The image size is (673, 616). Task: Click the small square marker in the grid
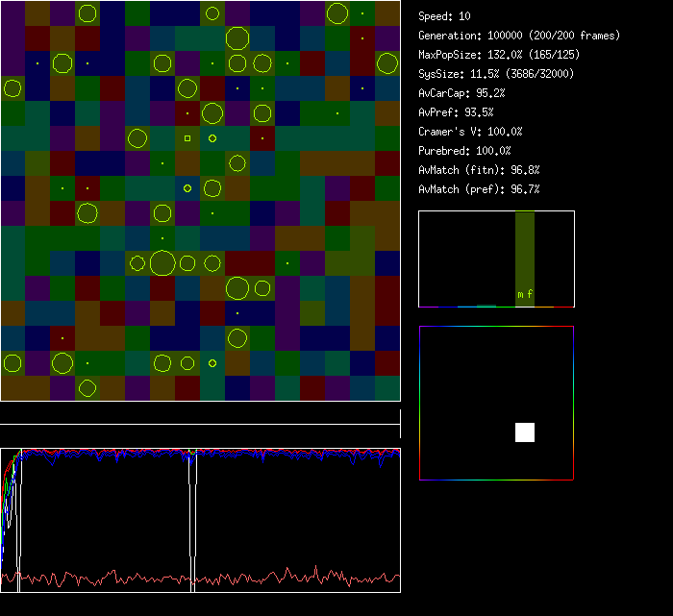[x=187, y=138]
